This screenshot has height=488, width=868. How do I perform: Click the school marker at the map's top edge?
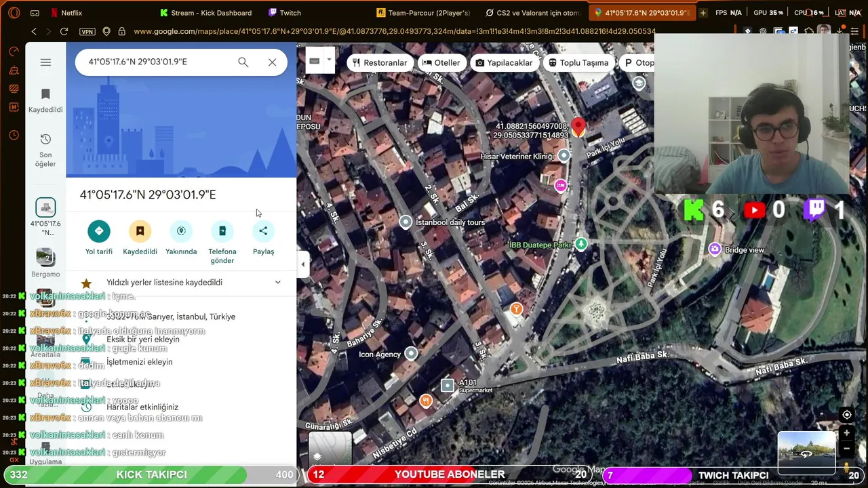(639, 83)
